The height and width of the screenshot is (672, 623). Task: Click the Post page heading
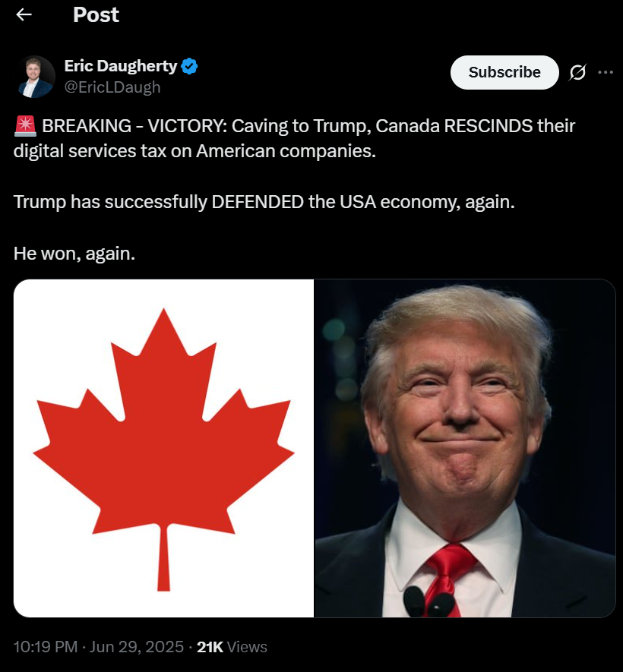pos(96,15)
